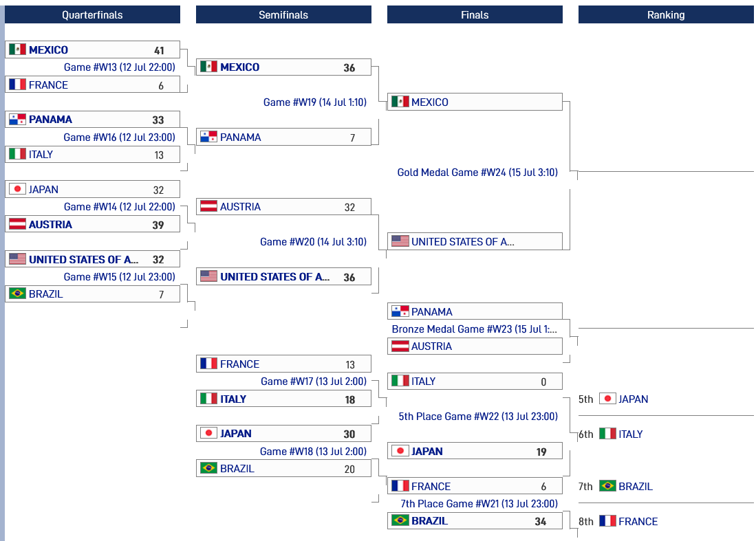
Task: Open Game #W19 (14 Jul 1:10) semifinal
Action: click(315, 102)
